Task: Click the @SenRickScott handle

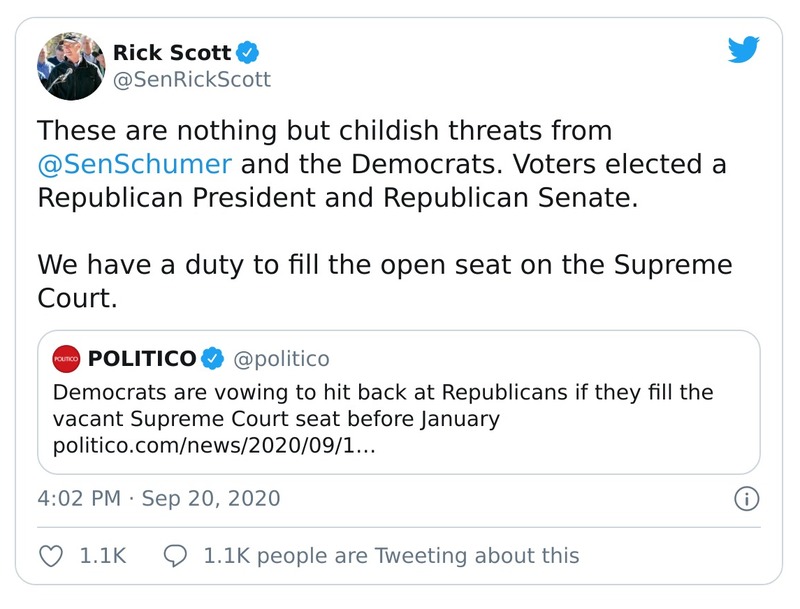Action: [191, 80]
